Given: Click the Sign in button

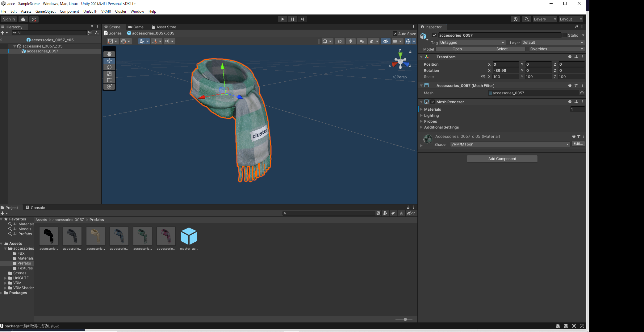Looking at the screenshot, I should pyautogui.click(x=9, y=19).
